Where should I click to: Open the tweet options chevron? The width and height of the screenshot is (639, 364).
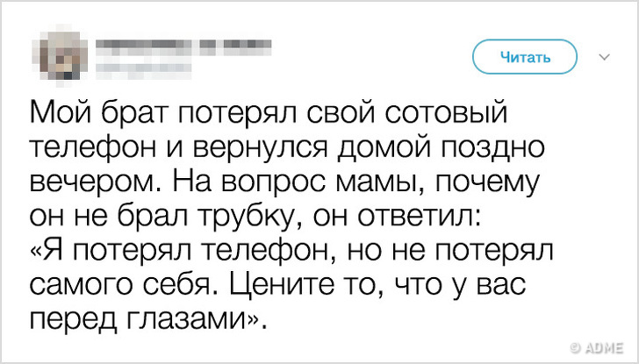click(x=604, y=58)
